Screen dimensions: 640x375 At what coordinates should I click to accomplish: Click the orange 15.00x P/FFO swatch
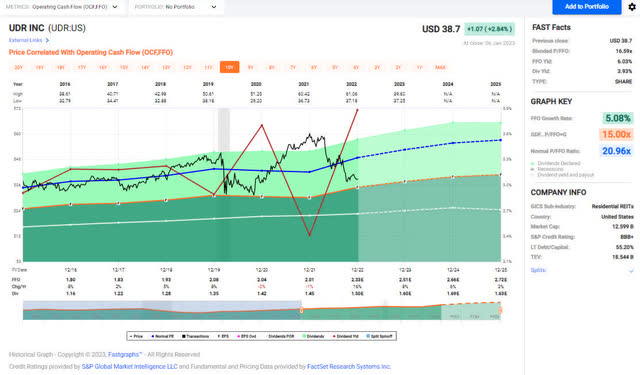click(x=616, y=134)
